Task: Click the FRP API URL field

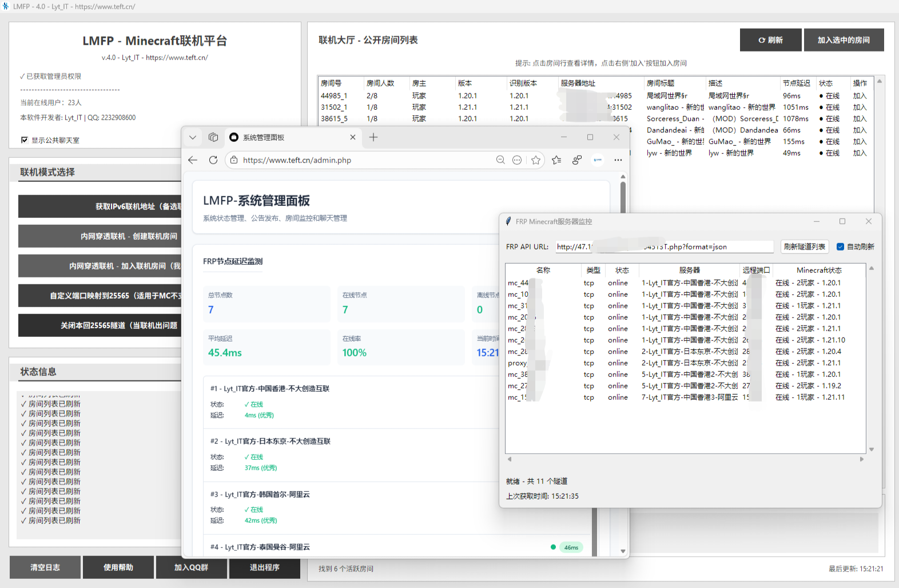Action: pos(663,247)
